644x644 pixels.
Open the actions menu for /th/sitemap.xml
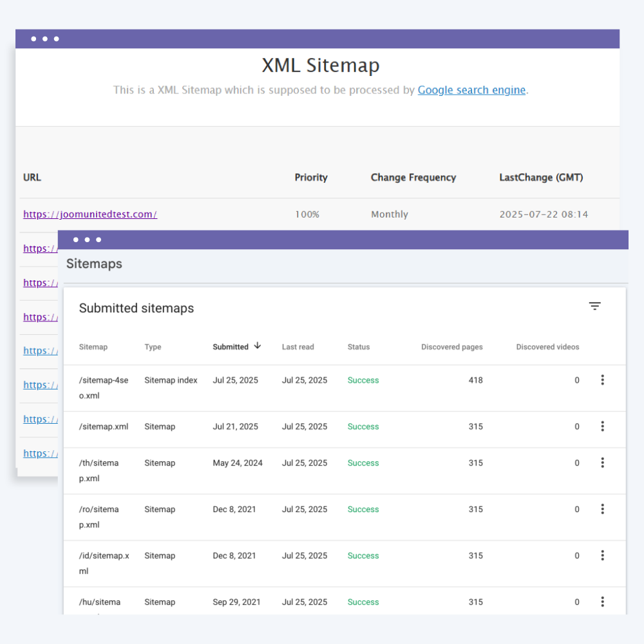point(602,462)
